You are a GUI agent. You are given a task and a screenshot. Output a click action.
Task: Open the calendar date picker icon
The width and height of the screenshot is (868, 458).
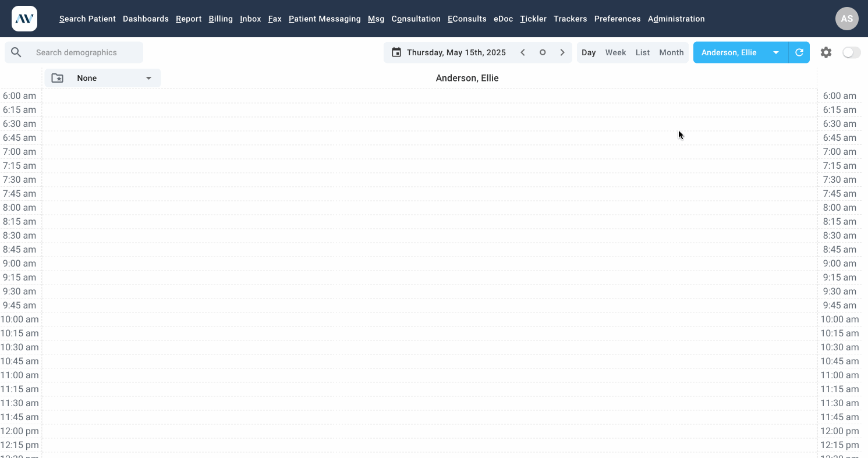[x=396, y=52]
